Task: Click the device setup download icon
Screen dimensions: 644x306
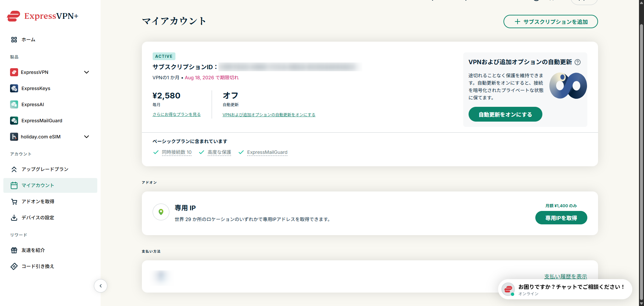Action: pos(14,218)
